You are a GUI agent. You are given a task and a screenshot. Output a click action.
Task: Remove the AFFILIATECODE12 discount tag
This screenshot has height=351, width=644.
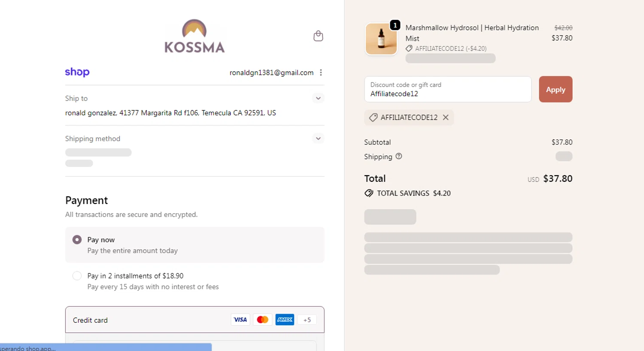coord(446,117)
